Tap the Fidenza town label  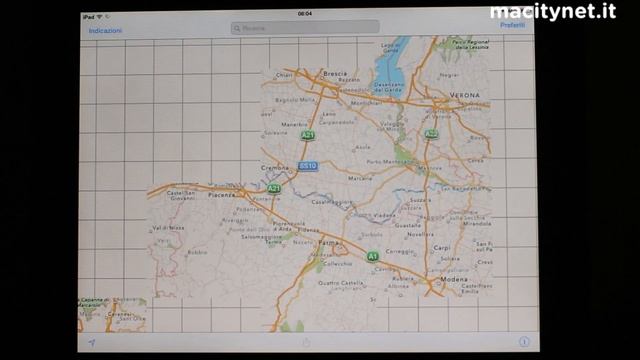pos(308,230)
